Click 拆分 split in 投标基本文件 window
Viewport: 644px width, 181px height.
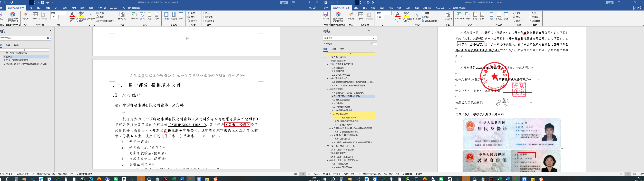[181, 15]
